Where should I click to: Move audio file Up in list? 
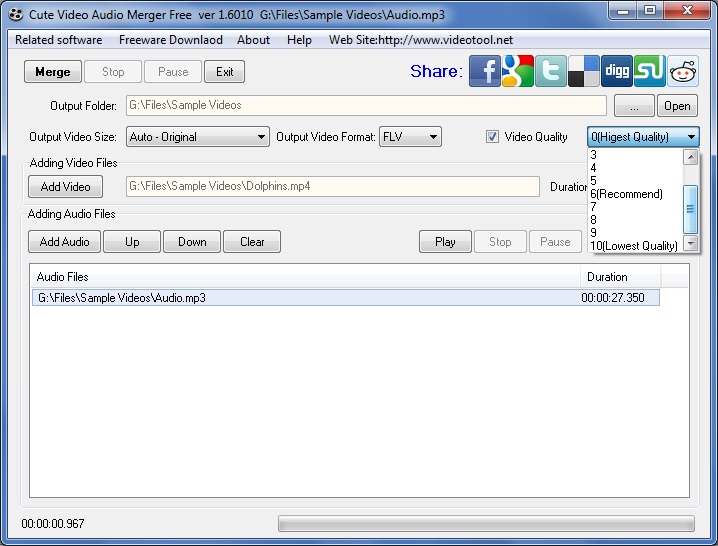(132, 241)
